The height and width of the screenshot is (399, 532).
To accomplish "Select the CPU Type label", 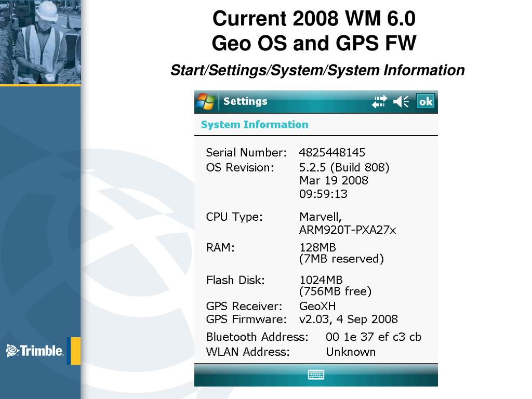I will pos(234,217).
